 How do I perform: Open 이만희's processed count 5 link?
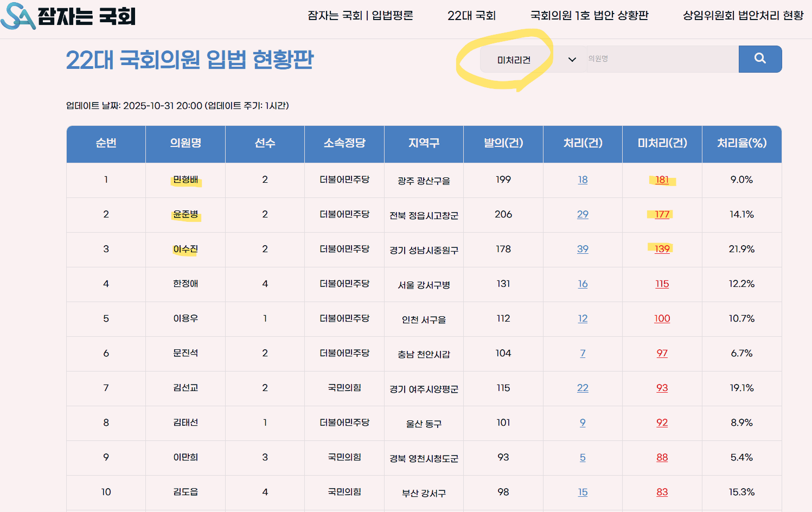583,457
